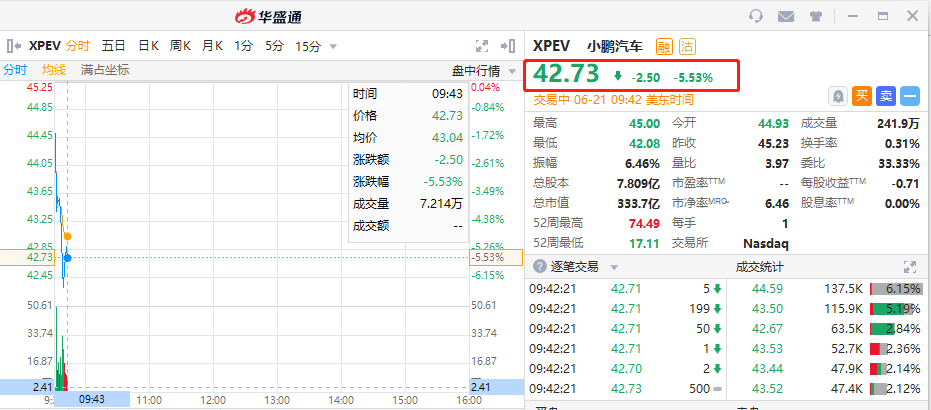Switch to 五日 five-day chart
931x410 pixels.
113,46
